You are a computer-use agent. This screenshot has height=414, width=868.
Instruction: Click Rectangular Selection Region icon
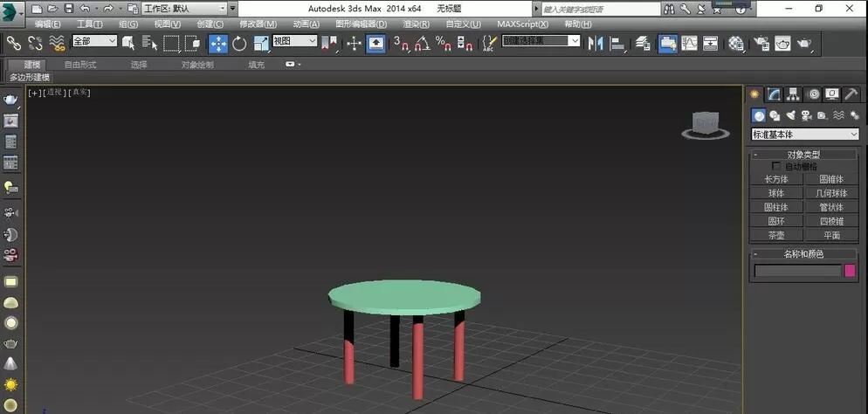click(x=171, y=43)
